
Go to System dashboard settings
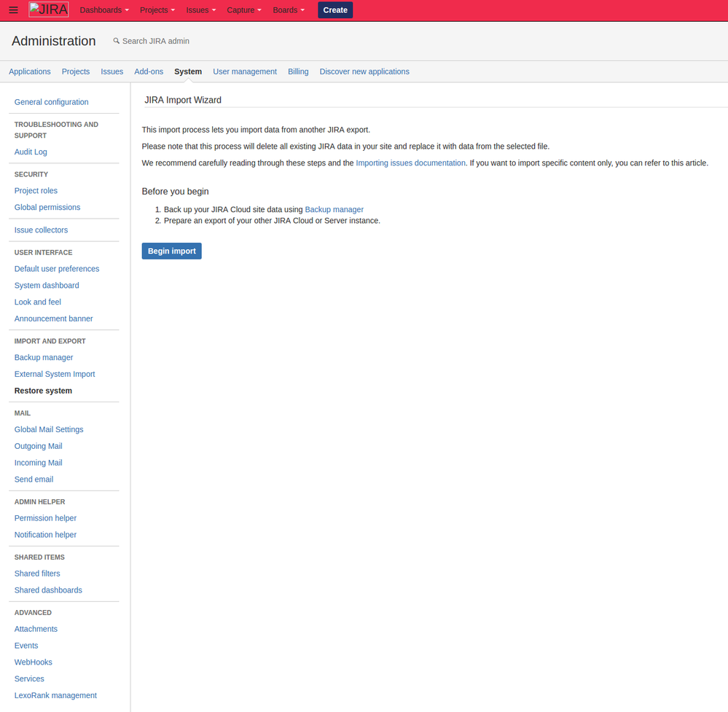point(47,285)
